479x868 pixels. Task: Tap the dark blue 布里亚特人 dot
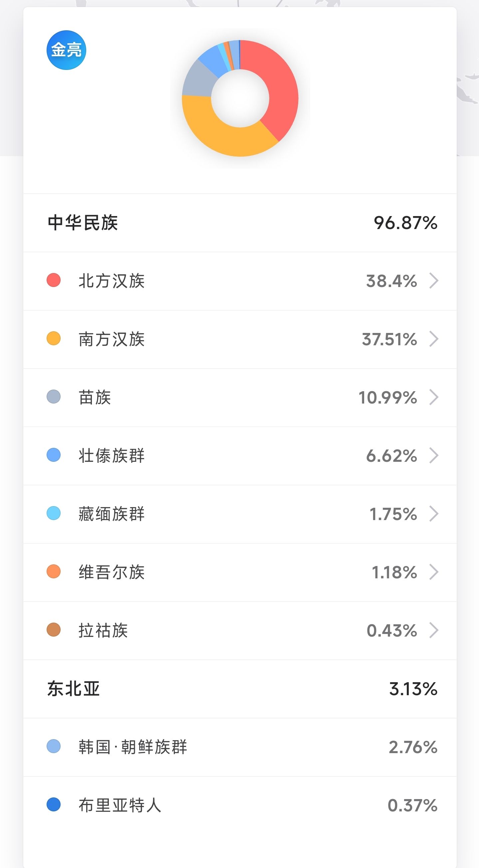tap(54, 805)
